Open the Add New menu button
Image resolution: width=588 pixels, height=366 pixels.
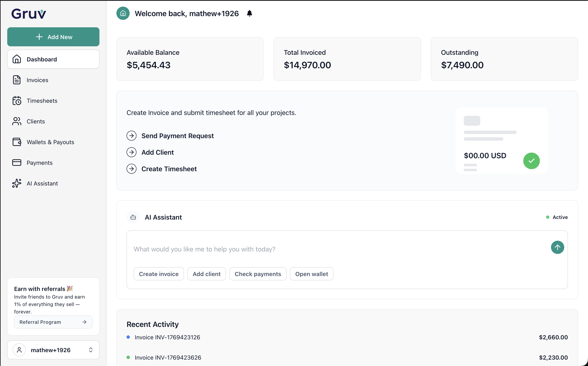click(53, 37)
